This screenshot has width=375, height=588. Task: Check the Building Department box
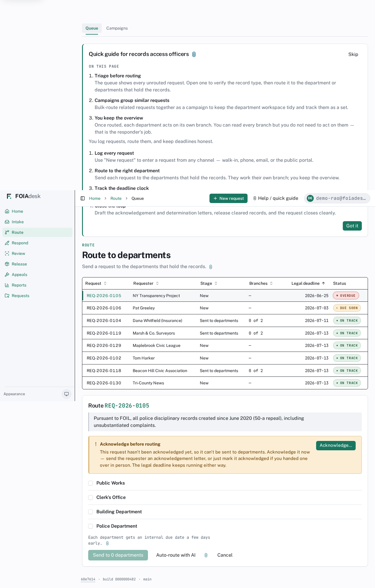91,512
